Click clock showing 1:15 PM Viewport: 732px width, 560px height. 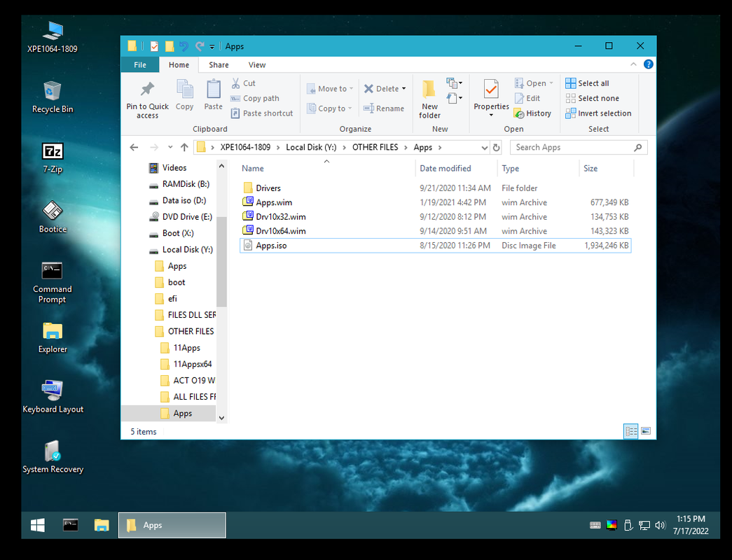(691, 519)
